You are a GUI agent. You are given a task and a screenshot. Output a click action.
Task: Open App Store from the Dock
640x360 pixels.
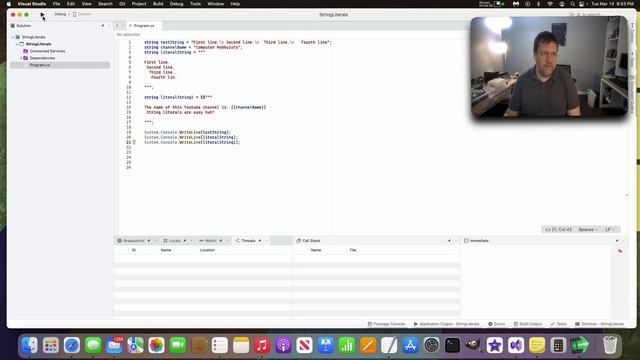[410, 345]
